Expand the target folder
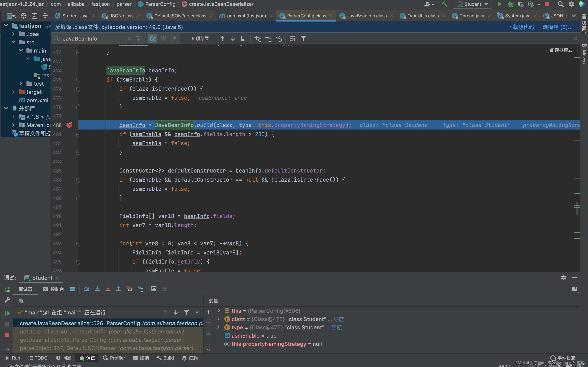588x367 pixels. [13, 92]
